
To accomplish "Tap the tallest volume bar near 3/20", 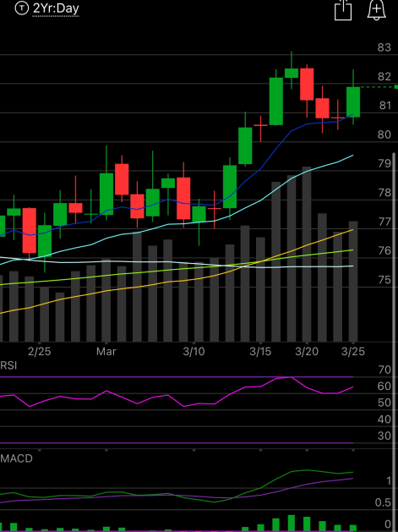I will pos(307,254).
